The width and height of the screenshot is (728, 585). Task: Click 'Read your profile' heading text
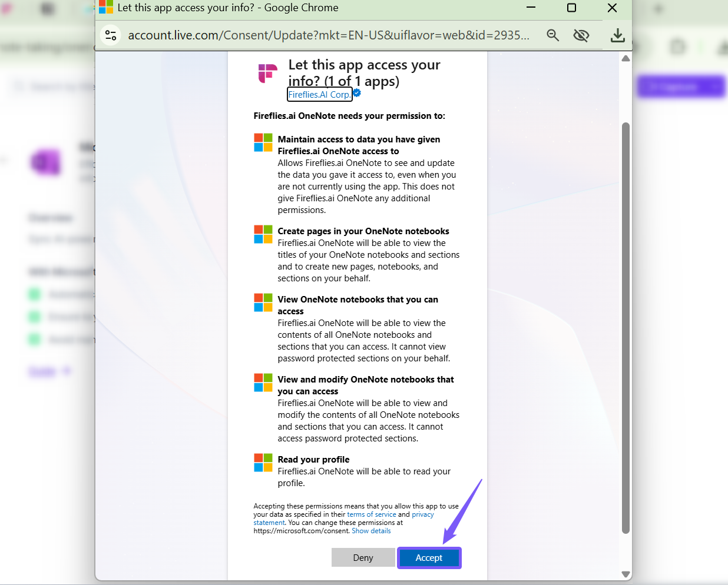(314, 460)
